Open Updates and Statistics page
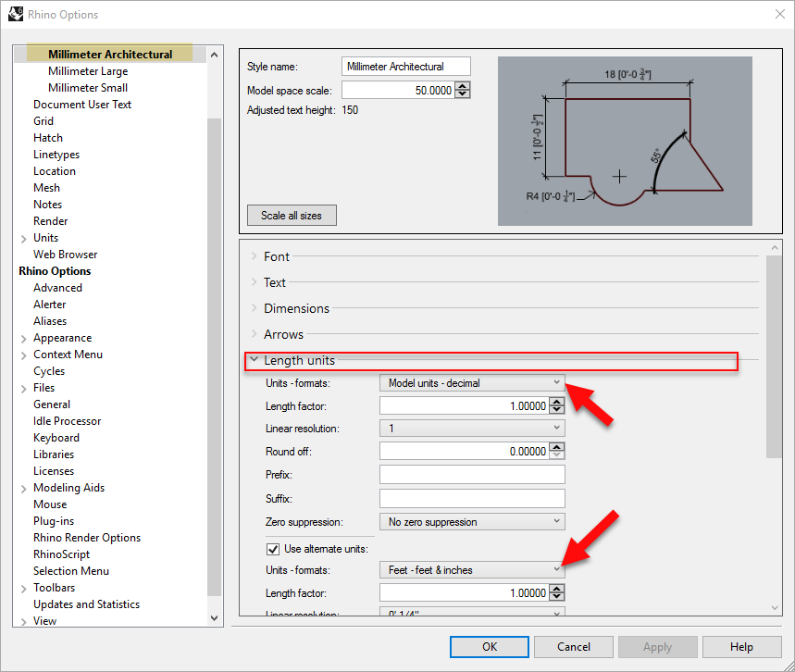Viewport: 795px width, 672px height. (x=86, y=604)
